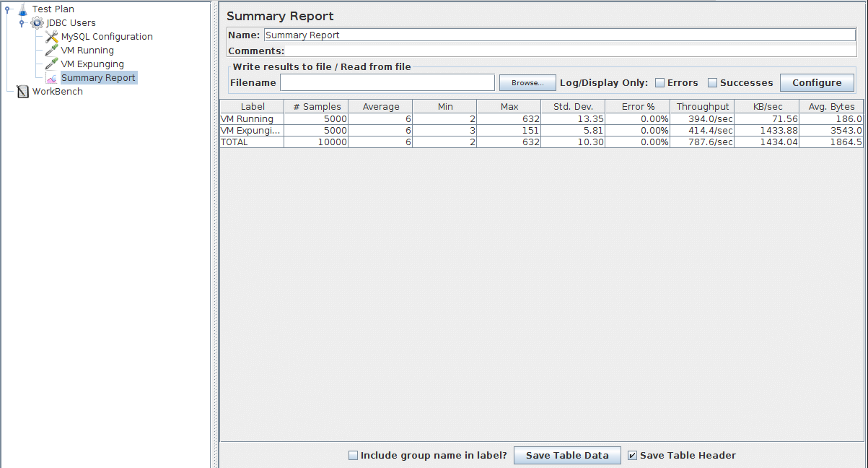
Task: Collapse the JDBC Users tree node
Action: pyautogui.click(x=22, y=23)
